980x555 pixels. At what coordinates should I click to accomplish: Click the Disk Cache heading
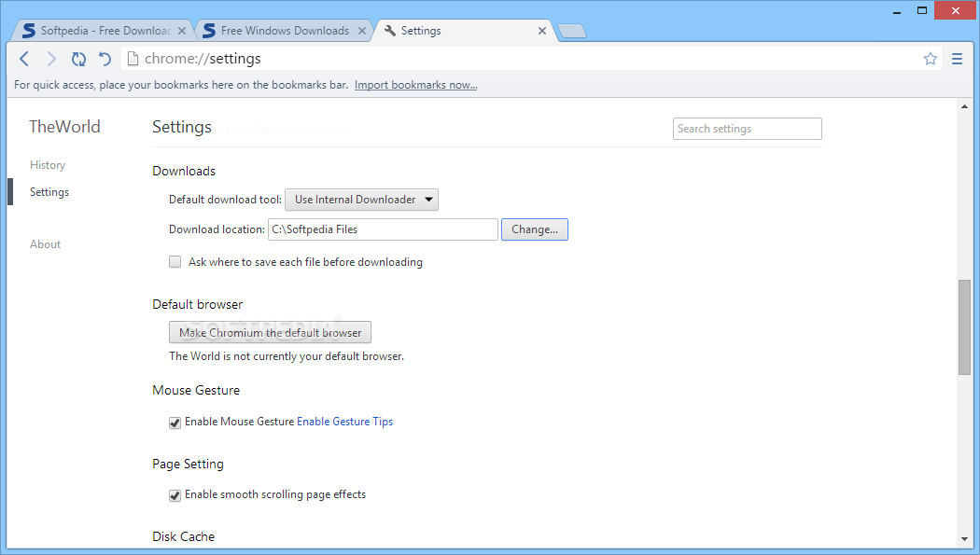point(183,537)
